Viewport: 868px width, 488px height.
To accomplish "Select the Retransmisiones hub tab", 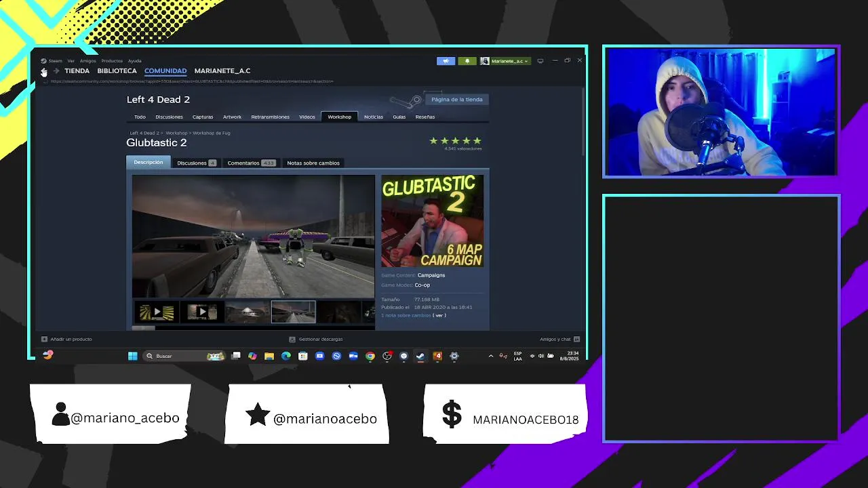I will pyautogui.click(x=270, y=117).
